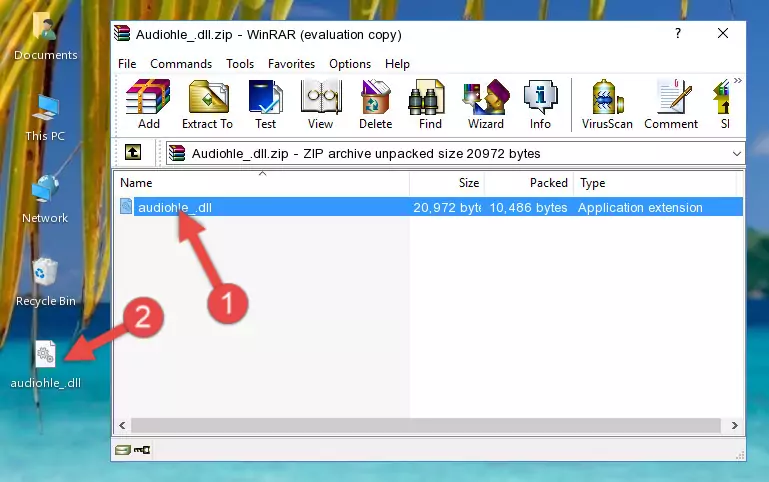Open the Help menu
The height and width of the screenshot is (482, 769).
coord(397,64)
